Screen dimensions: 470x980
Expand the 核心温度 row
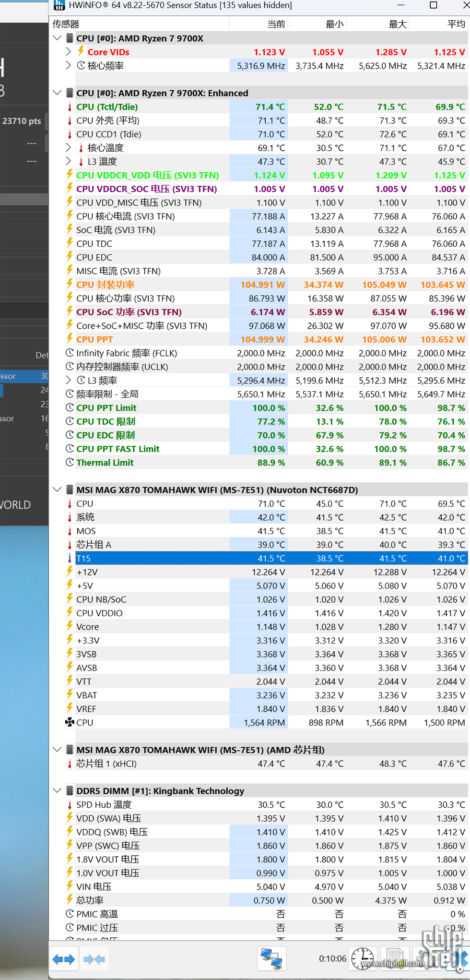(68, 147)
